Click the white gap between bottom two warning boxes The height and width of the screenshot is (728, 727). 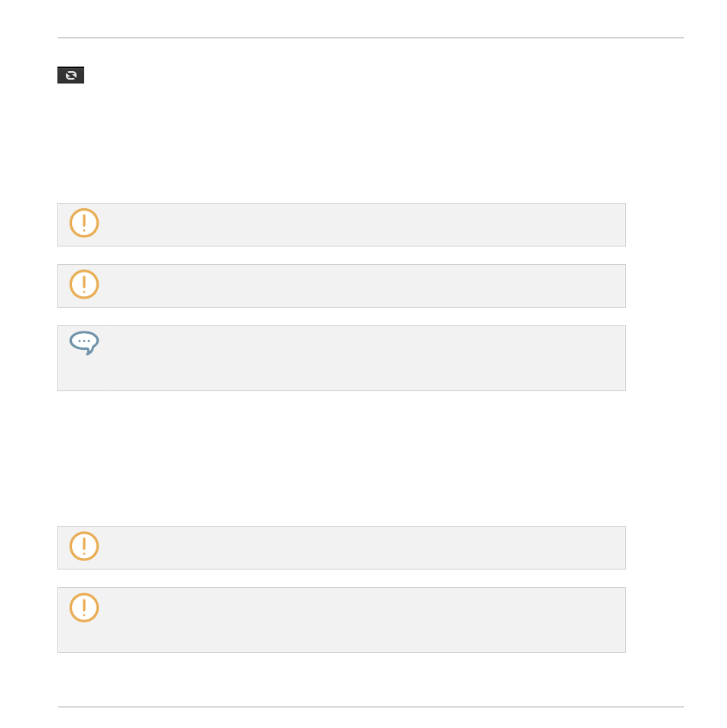point(341,579)
